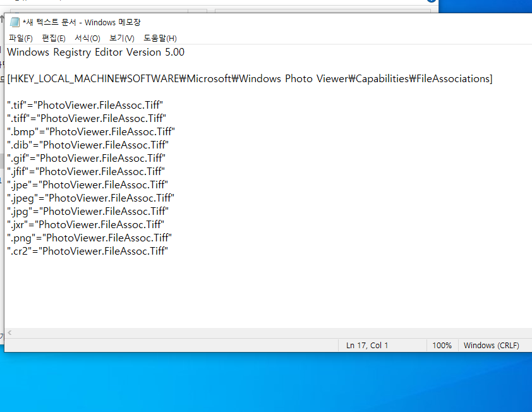
Task: Click the HKEY_LOCAL_MACHINE registry path line
Action: coord(250,79)
